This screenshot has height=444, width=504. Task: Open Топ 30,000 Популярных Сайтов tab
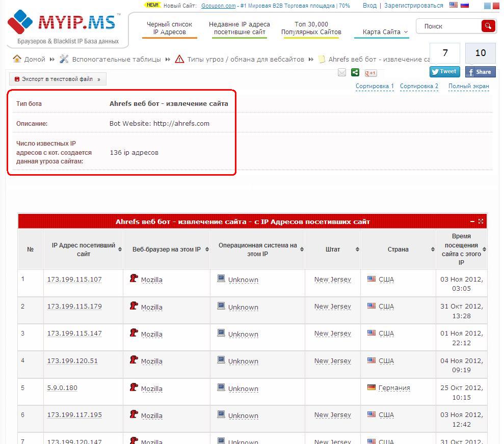311,28
